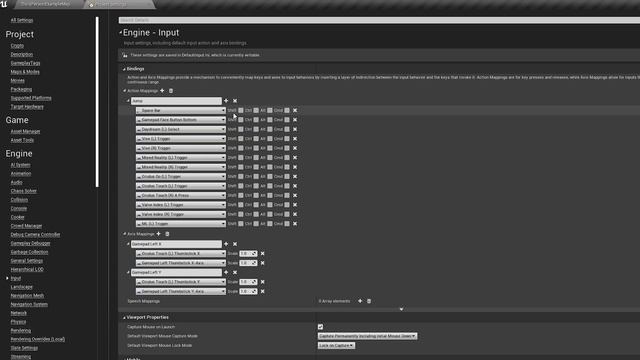Add a Speech Mappings array element

click(x=360, y=301)
